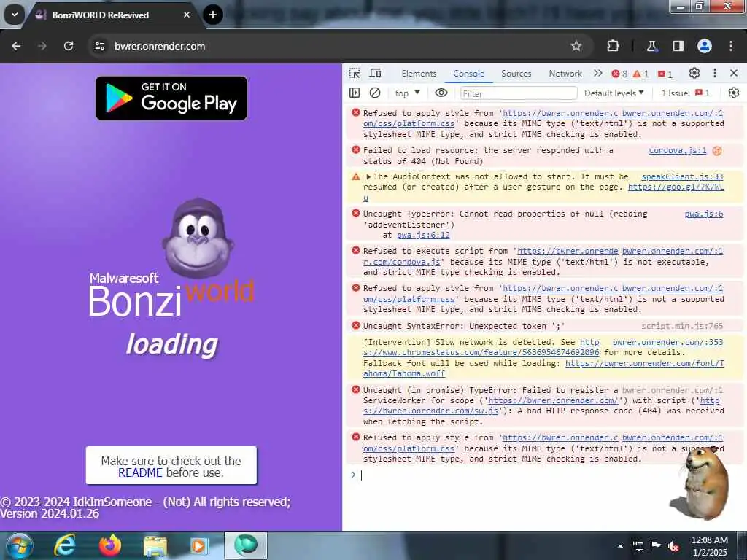
Task: Close the BonziWORLD ReRevived tab
Action: tap(187, 15)
